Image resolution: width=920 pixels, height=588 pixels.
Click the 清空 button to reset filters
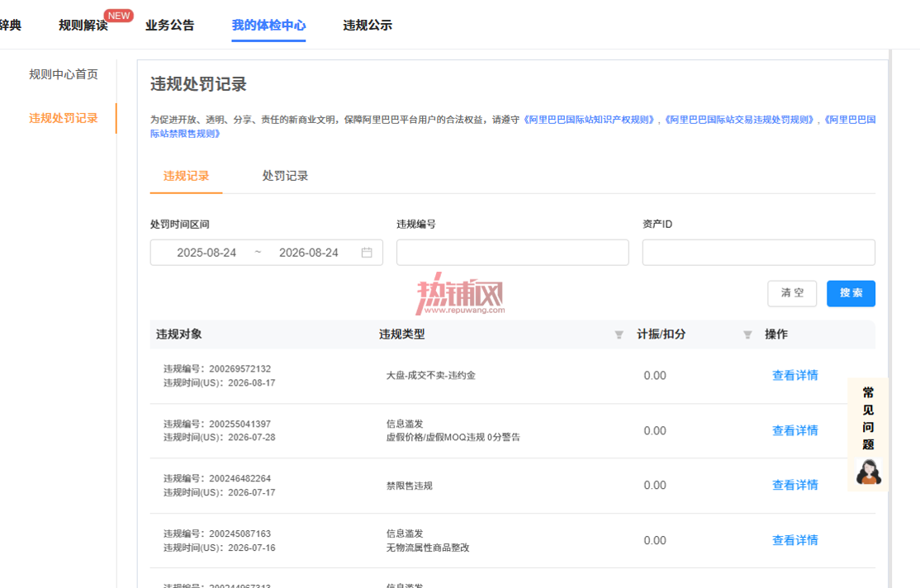(792, 293)
